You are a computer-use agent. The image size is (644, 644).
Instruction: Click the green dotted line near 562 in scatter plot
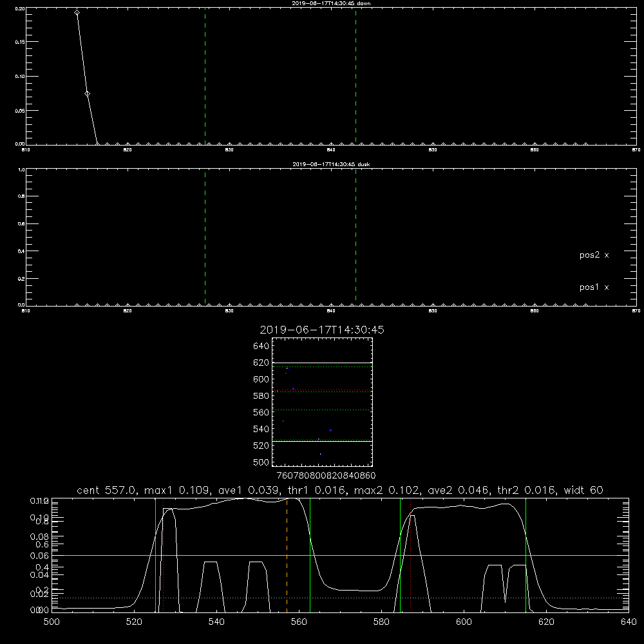coord(322,410)
